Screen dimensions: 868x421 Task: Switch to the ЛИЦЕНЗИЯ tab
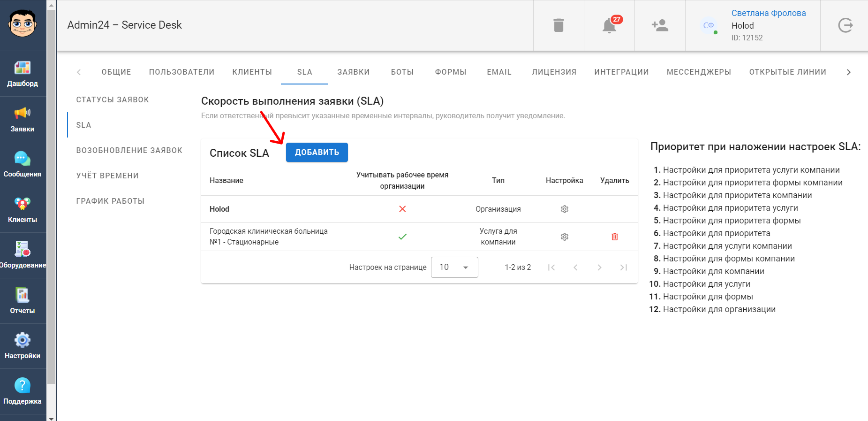tap(554, 72)
